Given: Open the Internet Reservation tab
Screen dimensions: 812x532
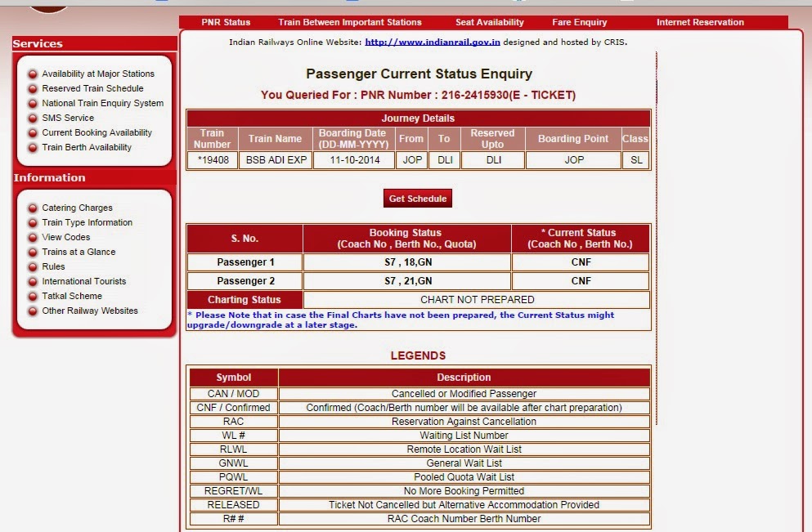Looking at the screenshot, I should point(700,22).
